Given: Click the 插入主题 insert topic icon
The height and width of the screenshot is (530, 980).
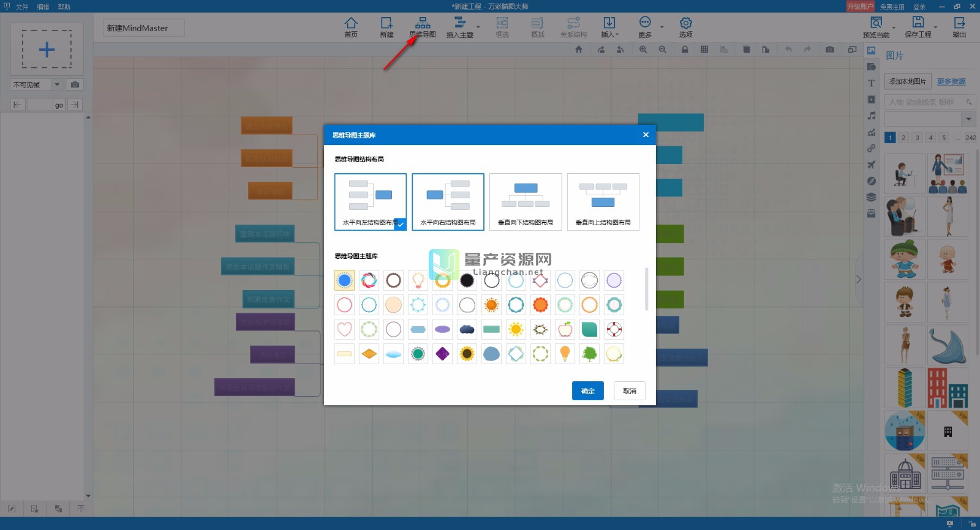Looking at the screenshot, I should pyautogui.click(x=460, y=27).
